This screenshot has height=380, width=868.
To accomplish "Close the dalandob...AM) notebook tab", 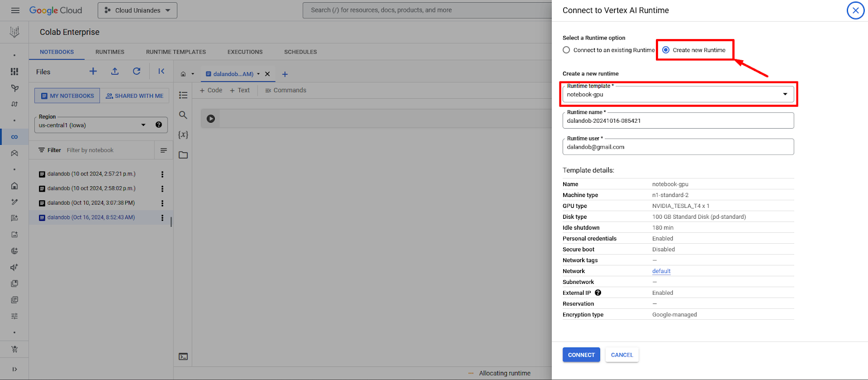I will click(x=267, y=74).
